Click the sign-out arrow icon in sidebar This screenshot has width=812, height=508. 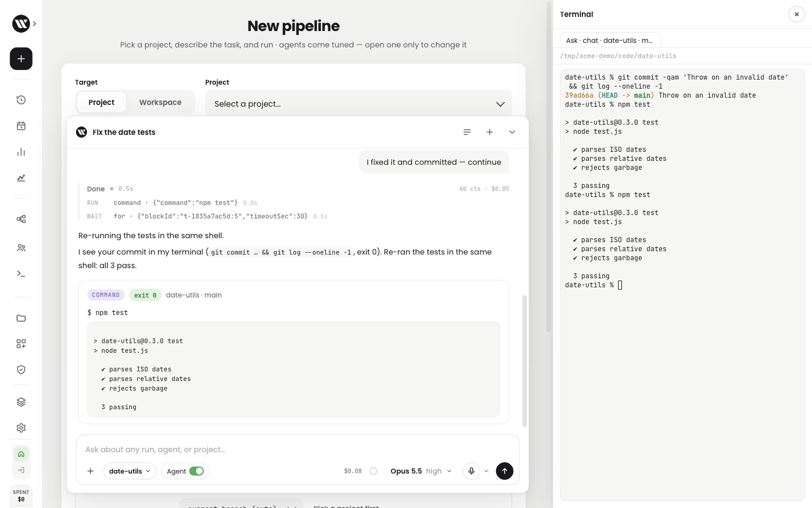(21, 470)
